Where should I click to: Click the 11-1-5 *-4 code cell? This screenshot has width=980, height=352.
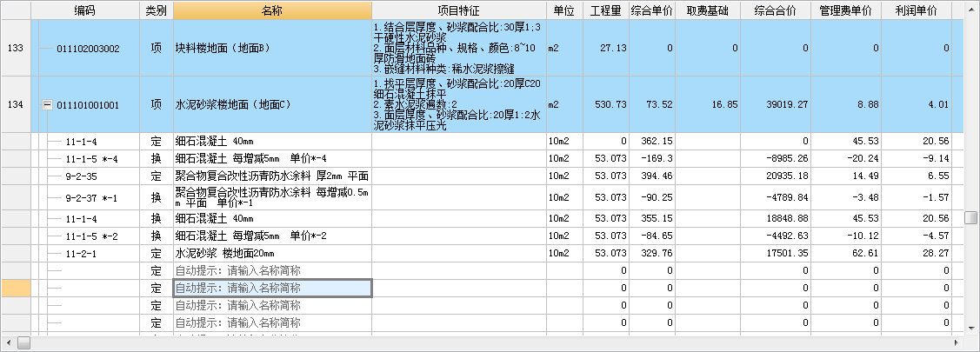[x=91, y=159]
